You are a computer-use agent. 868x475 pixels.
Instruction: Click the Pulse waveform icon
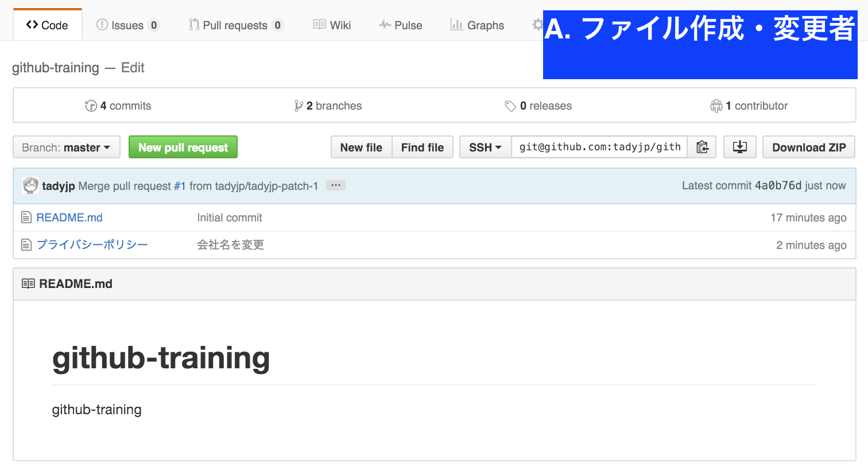coord(385,25)
